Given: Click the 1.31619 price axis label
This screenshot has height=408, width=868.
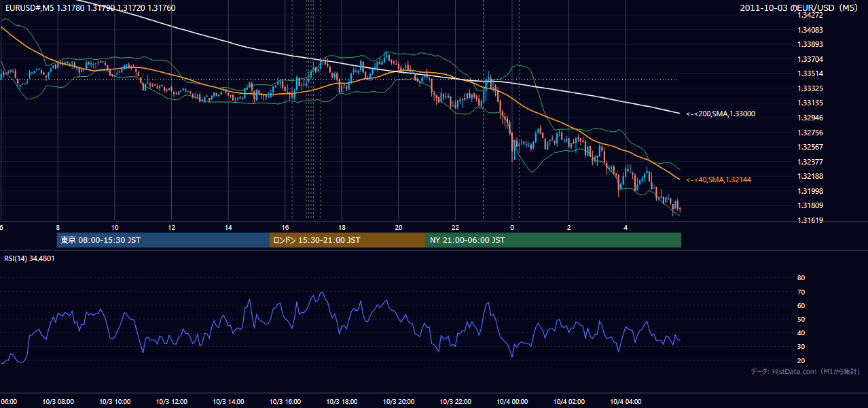Looking at the screenshot, I should click(x=810, y=220).
